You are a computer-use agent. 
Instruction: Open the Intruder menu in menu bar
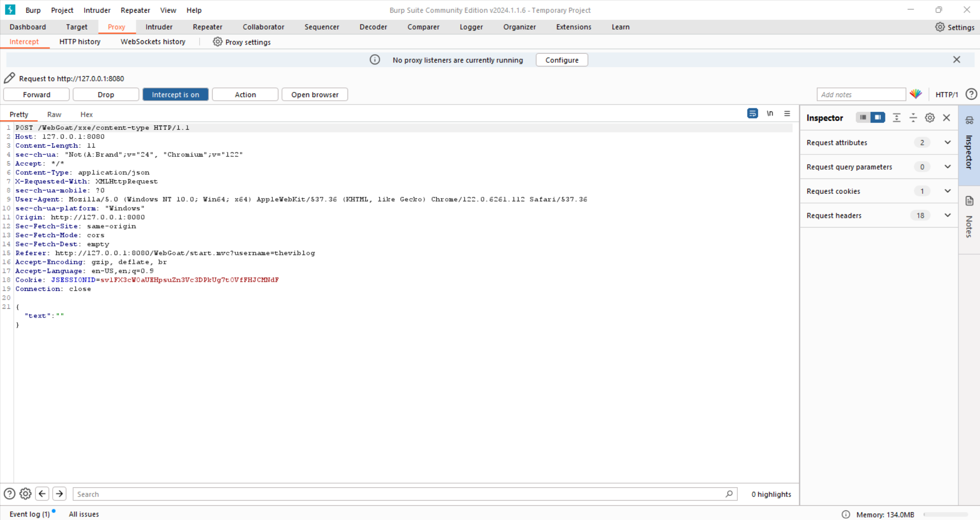point(97,10)
